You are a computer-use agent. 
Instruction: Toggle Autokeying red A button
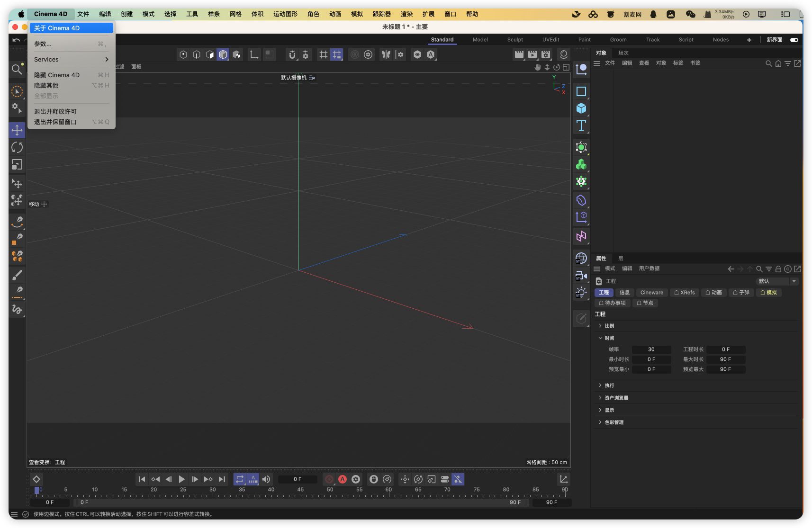pos(343,479)
